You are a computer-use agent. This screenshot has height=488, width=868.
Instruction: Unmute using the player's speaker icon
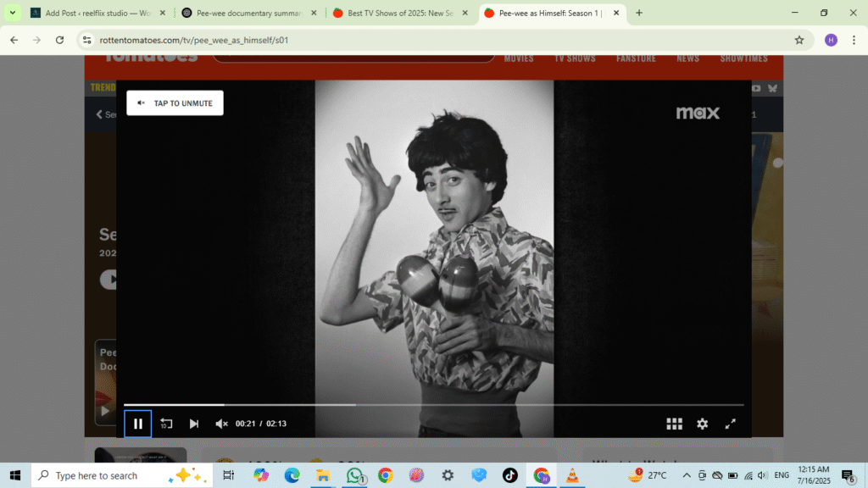(x=221, y=424)
